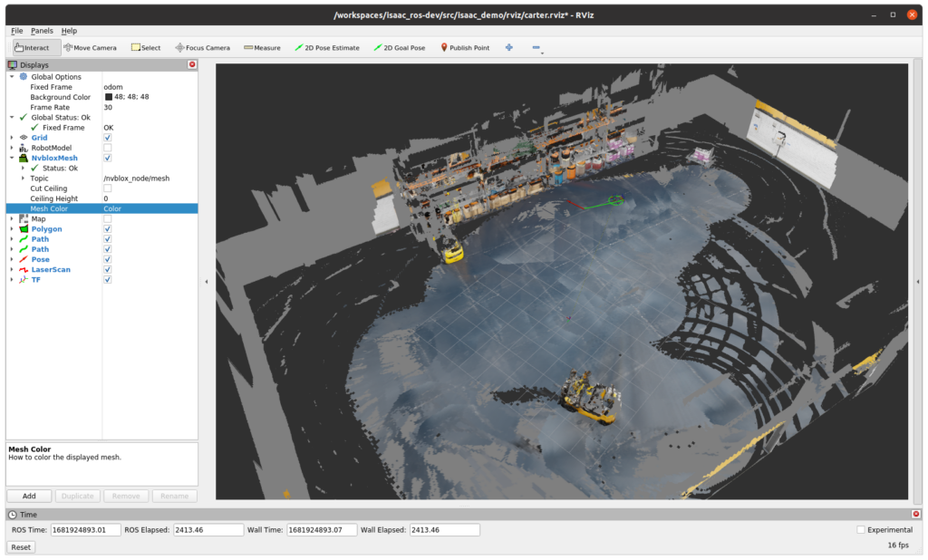
Task: Activate the Focus Camera tool
Action: tap(202, 47)
